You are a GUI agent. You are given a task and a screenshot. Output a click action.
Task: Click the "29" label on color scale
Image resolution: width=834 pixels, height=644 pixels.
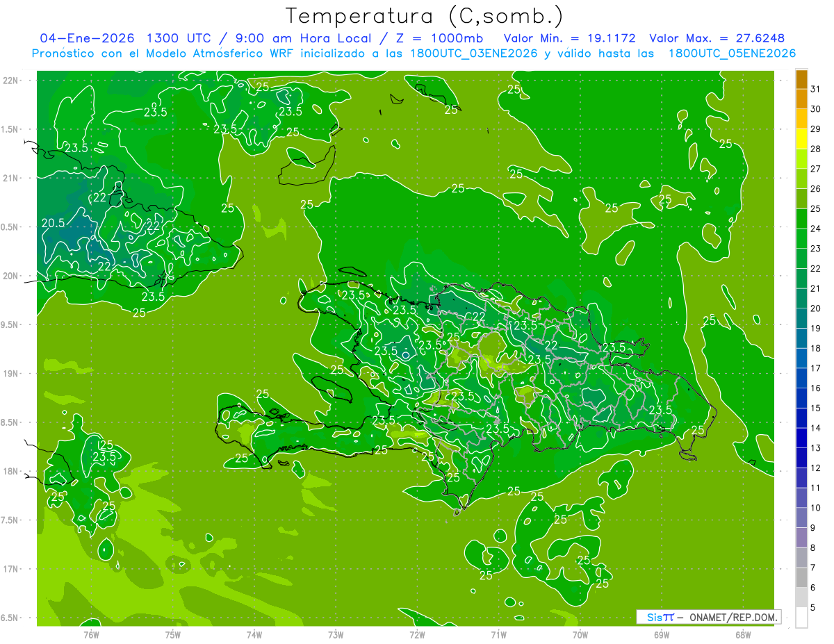(x=816, y=129)
